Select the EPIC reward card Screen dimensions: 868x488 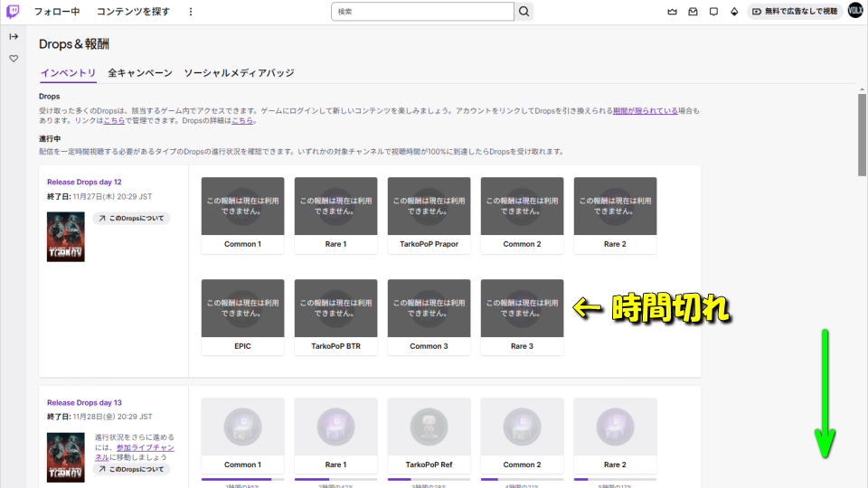(242, 317)
